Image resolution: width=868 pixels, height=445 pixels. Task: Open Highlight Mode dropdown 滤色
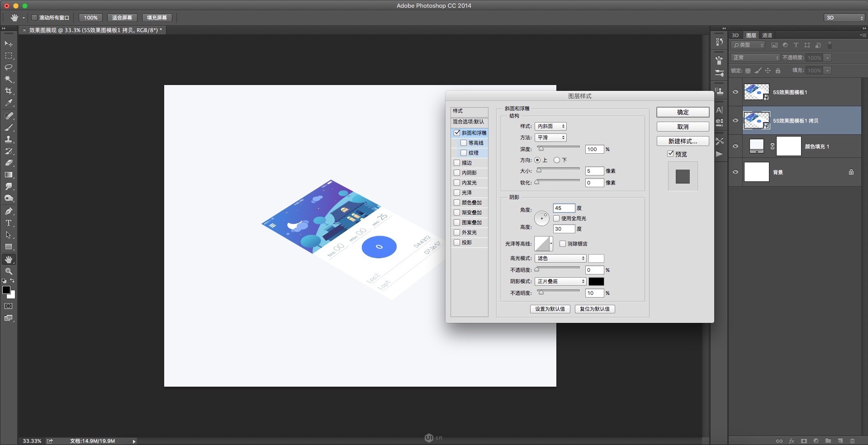[560, 258]
